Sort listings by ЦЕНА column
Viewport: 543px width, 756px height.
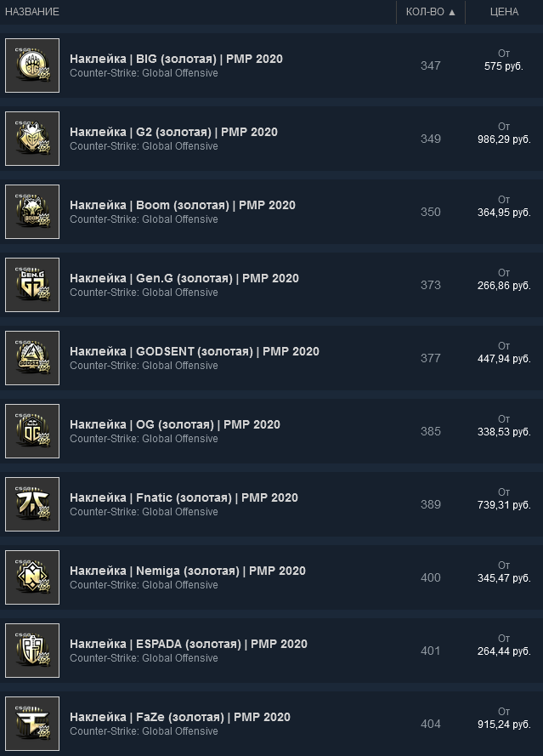504,12
